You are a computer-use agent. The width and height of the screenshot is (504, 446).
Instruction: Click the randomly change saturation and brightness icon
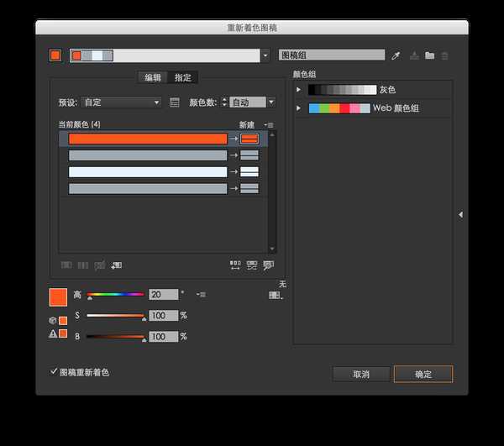252,265
